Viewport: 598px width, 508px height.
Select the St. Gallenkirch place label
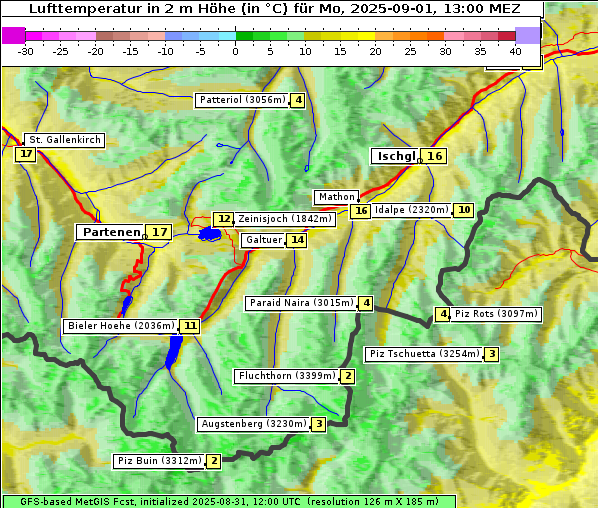point(65,140)
